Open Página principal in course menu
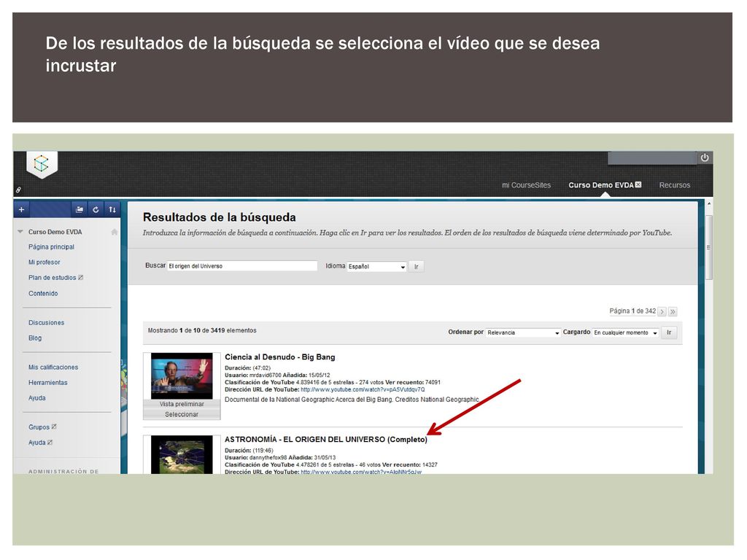 click(51, 246)
